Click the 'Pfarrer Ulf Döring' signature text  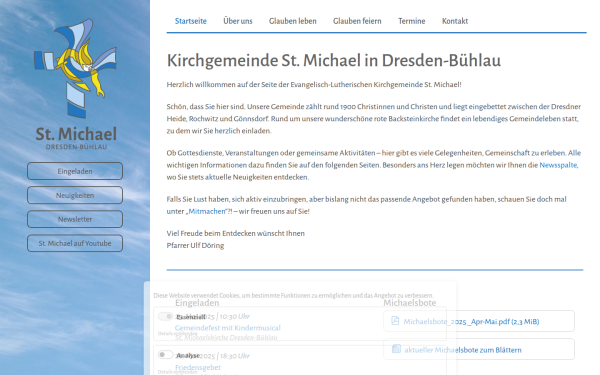click(195, 245)
